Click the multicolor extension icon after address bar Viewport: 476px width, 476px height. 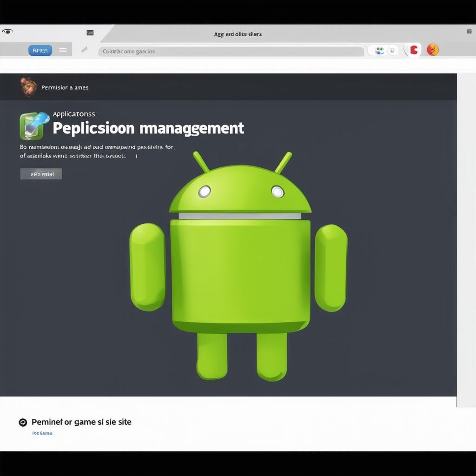coord(380,51)
